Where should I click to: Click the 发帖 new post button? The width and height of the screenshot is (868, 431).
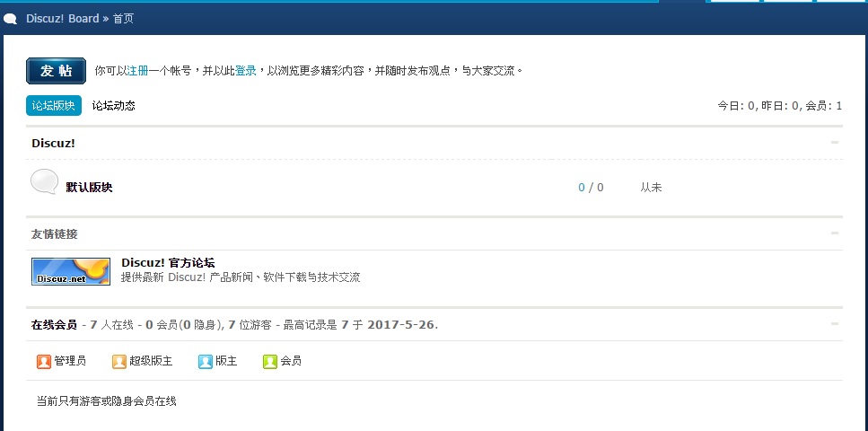(x=56, y=71)
